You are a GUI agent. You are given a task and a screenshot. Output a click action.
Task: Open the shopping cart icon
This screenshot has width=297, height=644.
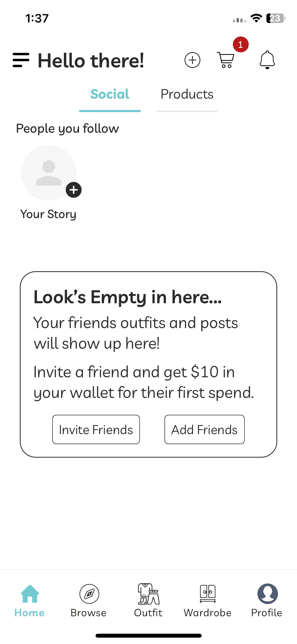pos(226,60)
